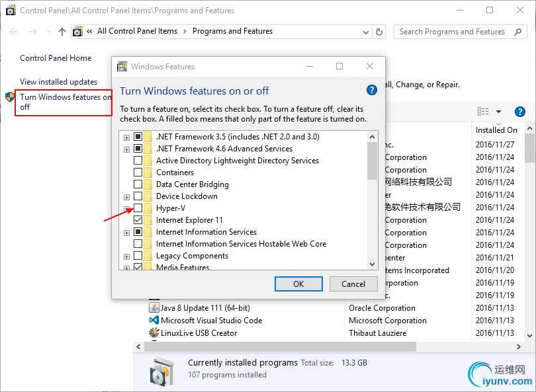Click the refresh icon beside the address bar
536x392 pixels.
point(379,32)
